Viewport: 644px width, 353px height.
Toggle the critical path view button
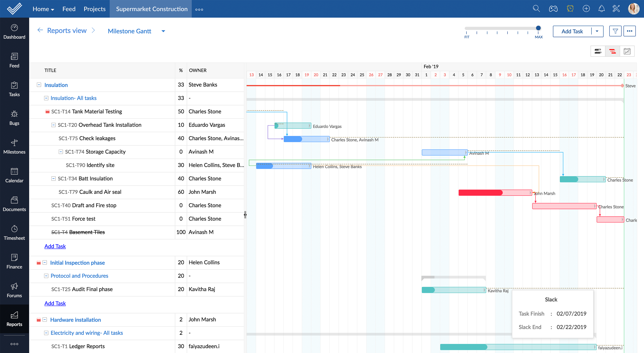[612, 51]
